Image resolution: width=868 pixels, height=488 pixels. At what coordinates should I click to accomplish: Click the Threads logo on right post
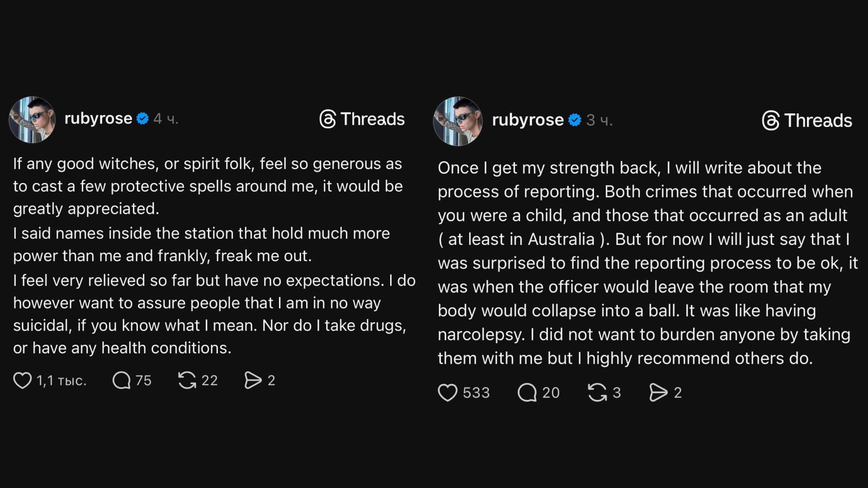[807, 121]
